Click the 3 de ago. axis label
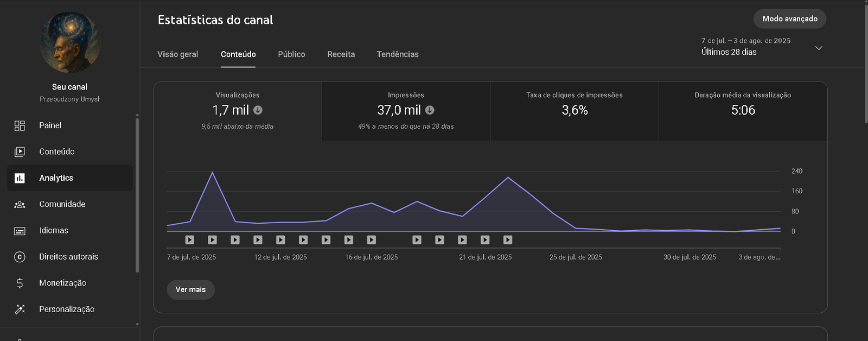Screen dimensions: 868x341 (x=759, y=257)
